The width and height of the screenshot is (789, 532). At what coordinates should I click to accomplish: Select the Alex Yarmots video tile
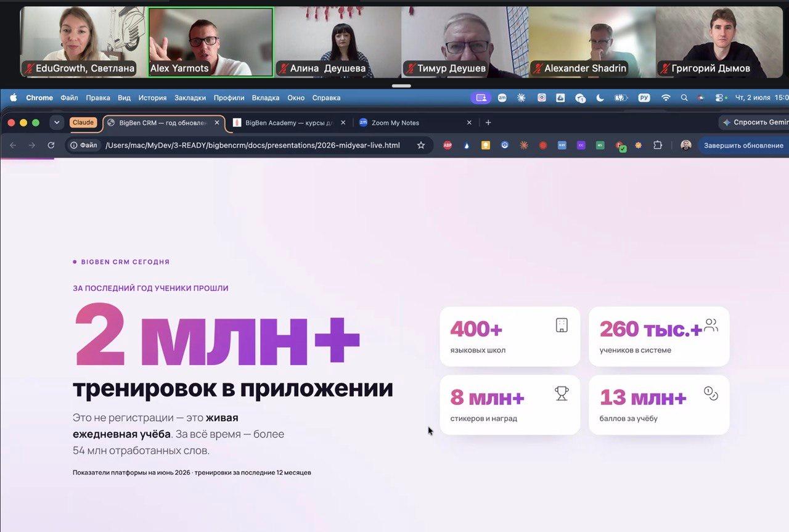(211, 42)
